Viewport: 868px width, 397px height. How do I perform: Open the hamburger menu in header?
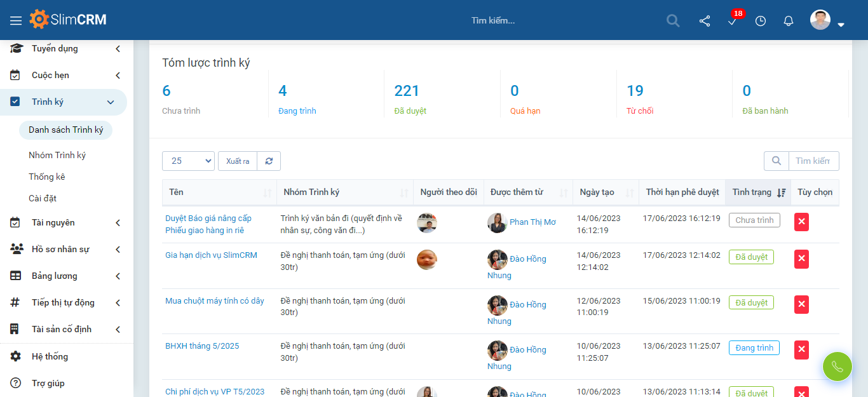(16, 20)
